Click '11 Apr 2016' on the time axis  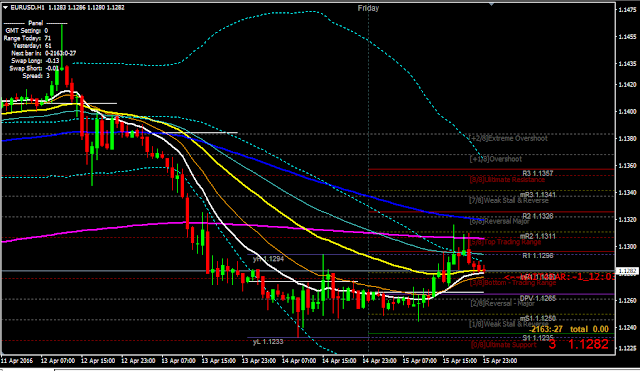point(17,361)
